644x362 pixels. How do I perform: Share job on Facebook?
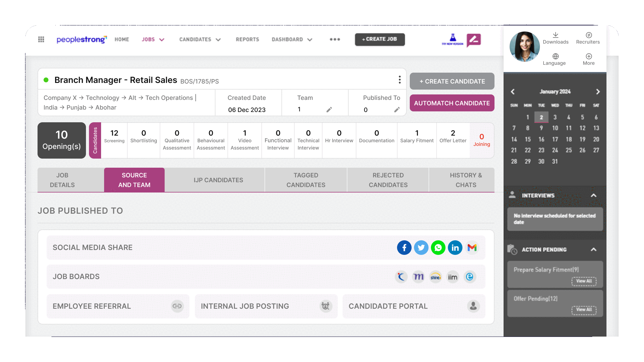[404, 248]
